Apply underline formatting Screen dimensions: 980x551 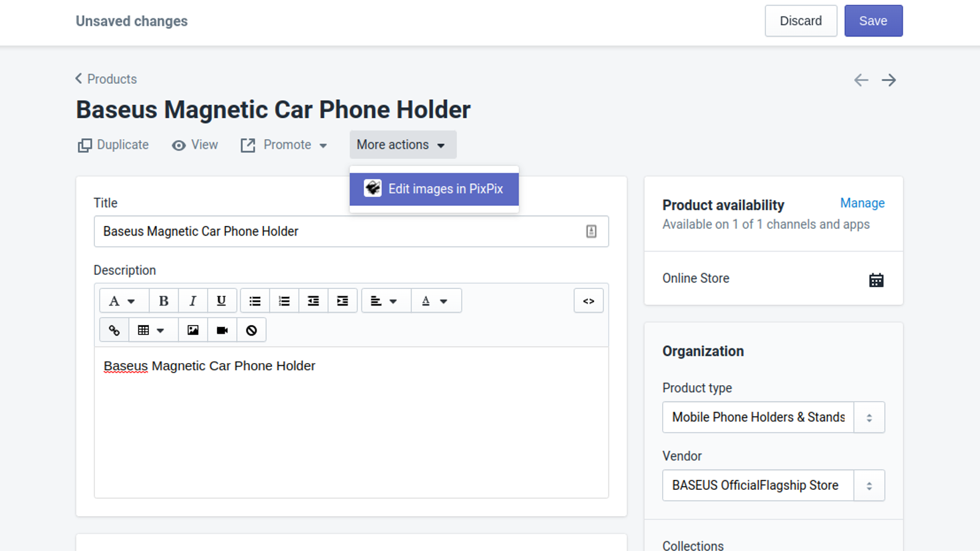click(222, 301)
